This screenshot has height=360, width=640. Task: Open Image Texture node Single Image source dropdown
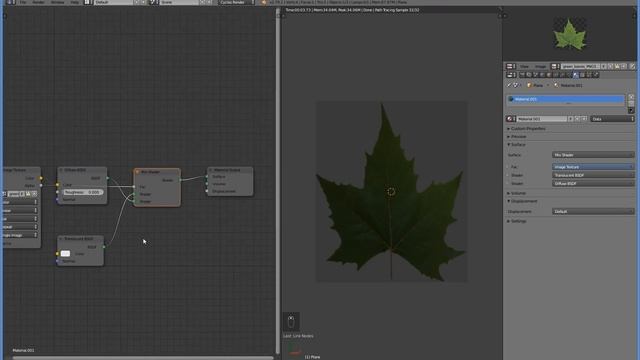[x=19, y=236]
